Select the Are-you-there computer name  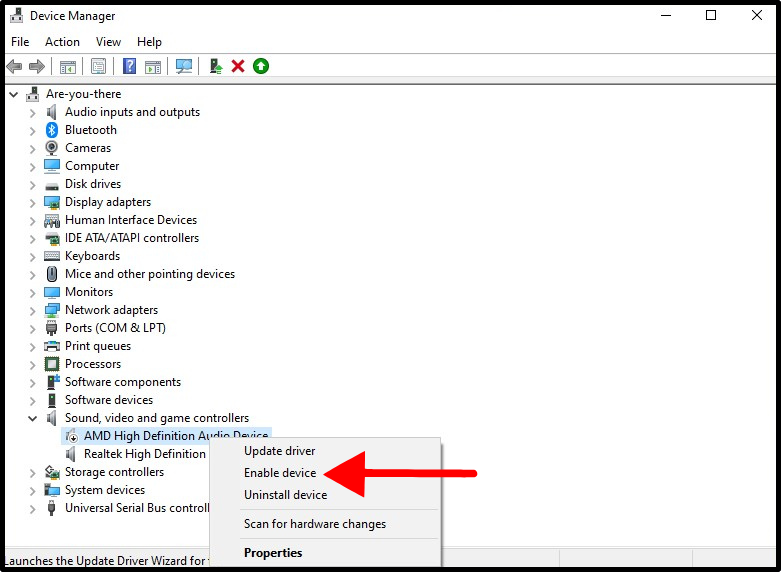(83, 94)
